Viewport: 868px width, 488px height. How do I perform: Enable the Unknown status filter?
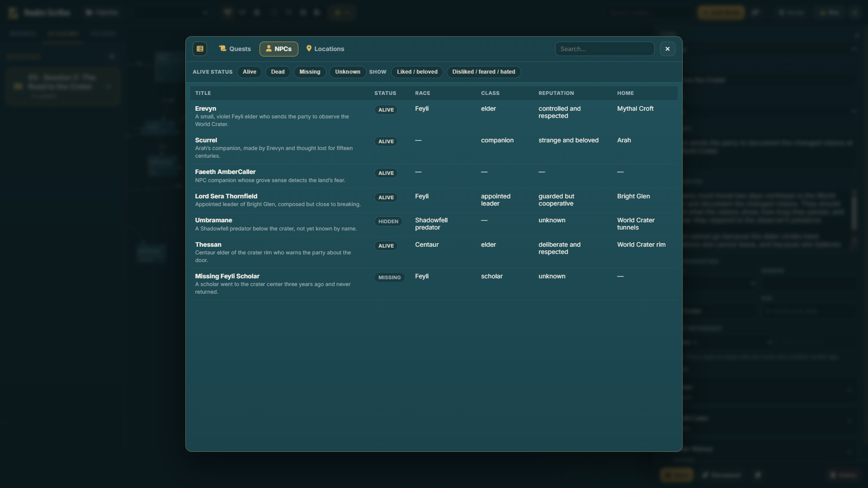pos(347,72)
